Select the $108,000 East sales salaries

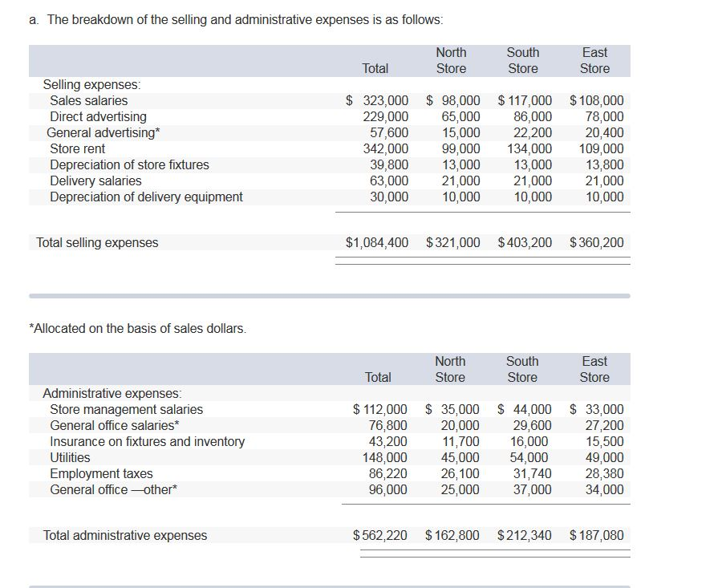(596, 100)
